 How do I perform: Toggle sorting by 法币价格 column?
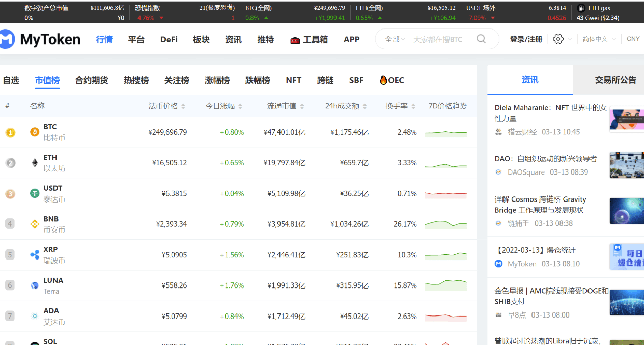pyautogui.click(x=164, y=106)
